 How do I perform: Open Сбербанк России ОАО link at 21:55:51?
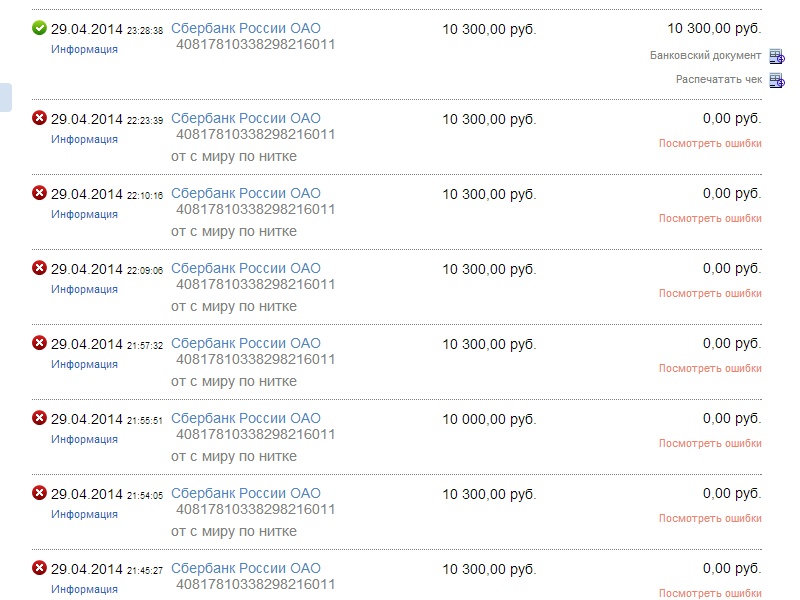[245, 418]
